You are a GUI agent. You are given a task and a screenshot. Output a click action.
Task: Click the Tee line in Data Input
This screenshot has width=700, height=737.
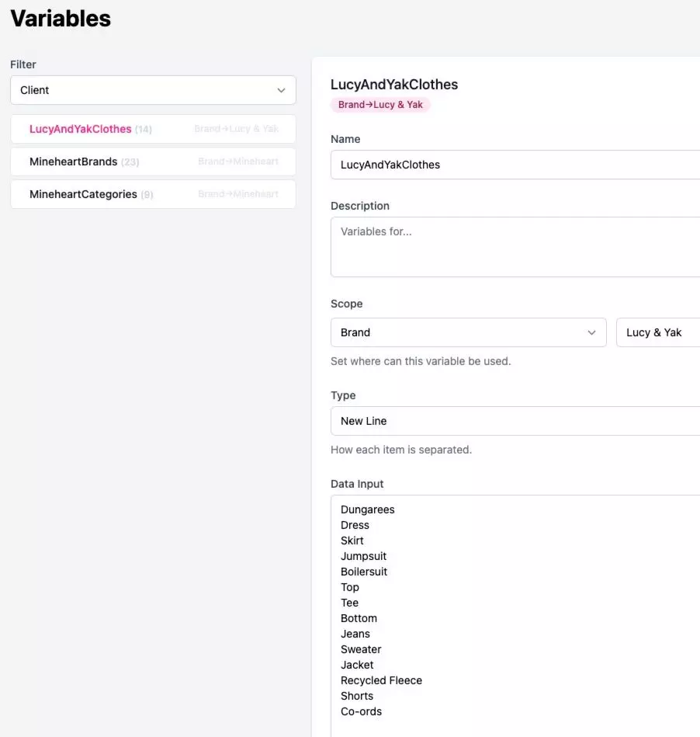(349, 603)
